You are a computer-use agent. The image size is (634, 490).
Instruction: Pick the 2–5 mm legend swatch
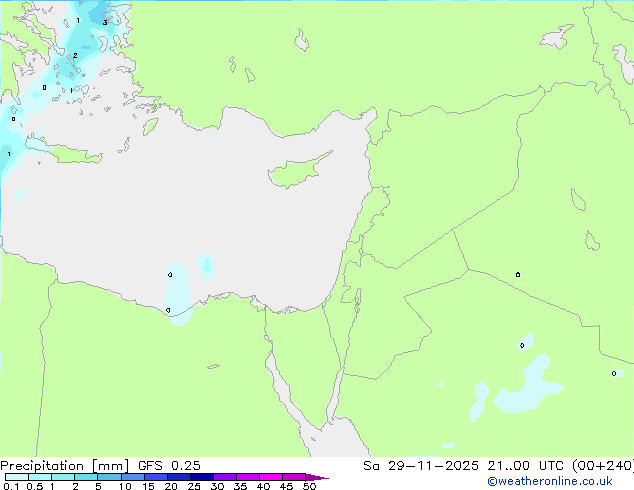click(86, 477)
